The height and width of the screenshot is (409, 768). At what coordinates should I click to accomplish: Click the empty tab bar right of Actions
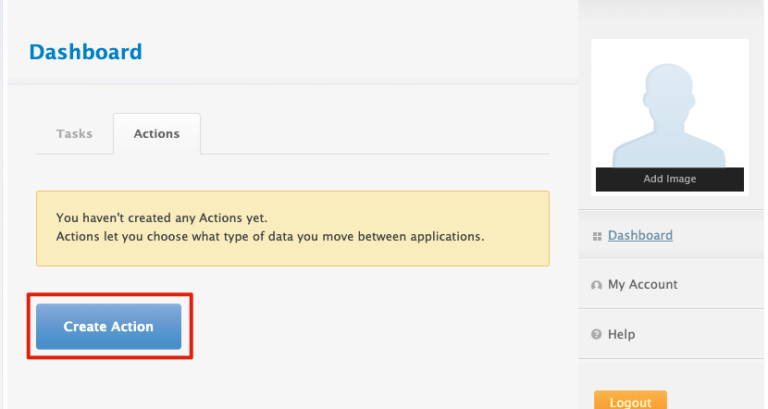(380, 134)
